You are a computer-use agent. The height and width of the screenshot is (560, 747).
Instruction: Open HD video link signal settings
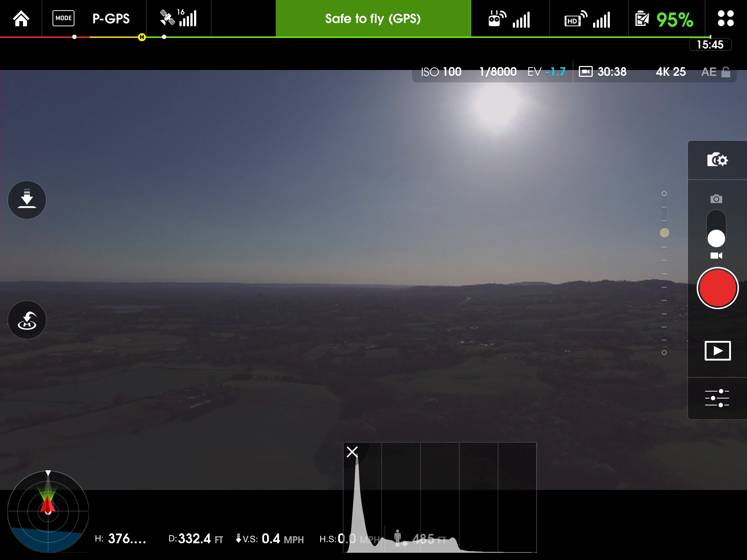587,19
